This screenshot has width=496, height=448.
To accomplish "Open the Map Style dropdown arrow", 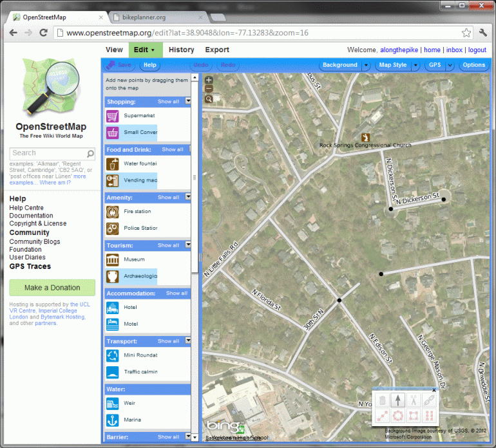I will pyautogui.click(x=415, y=66).
